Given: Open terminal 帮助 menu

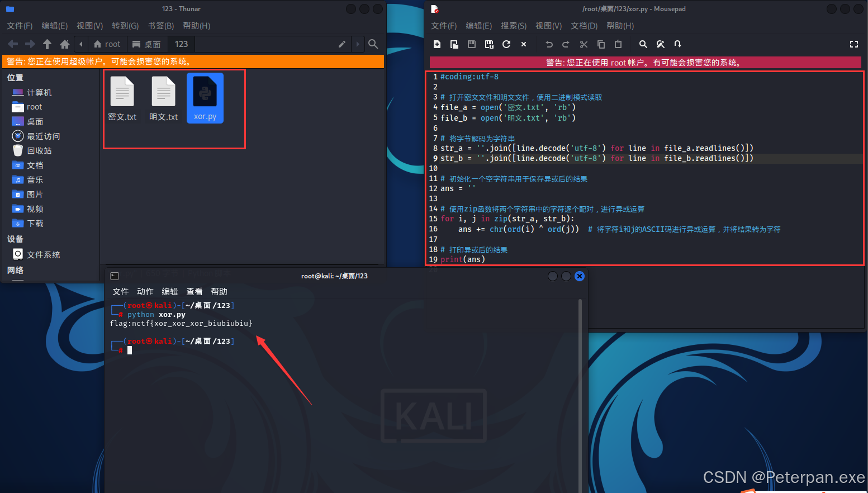Looking at the screenshot, I should [219, 292].
